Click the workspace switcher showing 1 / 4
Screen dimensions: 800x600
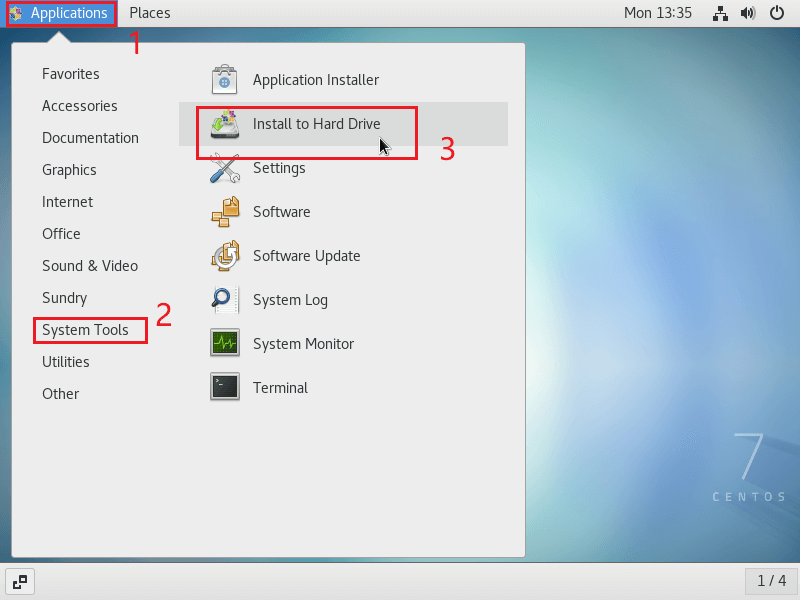click(771, 581)
